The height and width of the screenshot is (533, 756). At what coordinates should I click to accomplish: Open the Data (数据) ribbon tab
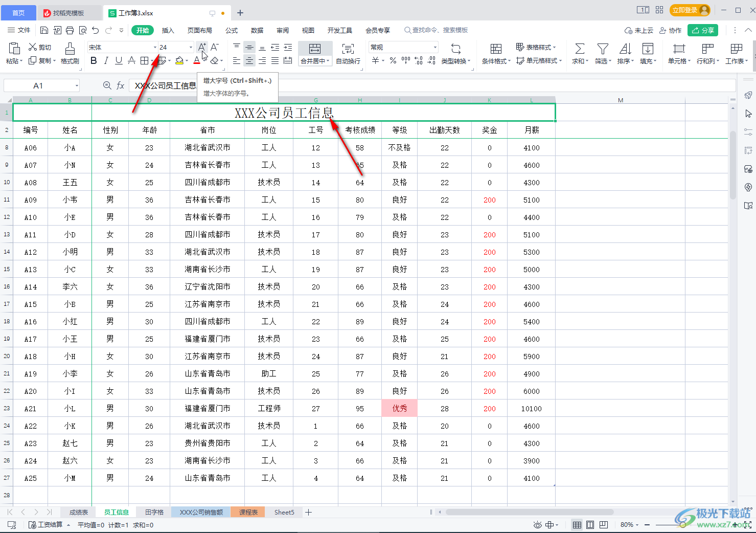(257, 30)
